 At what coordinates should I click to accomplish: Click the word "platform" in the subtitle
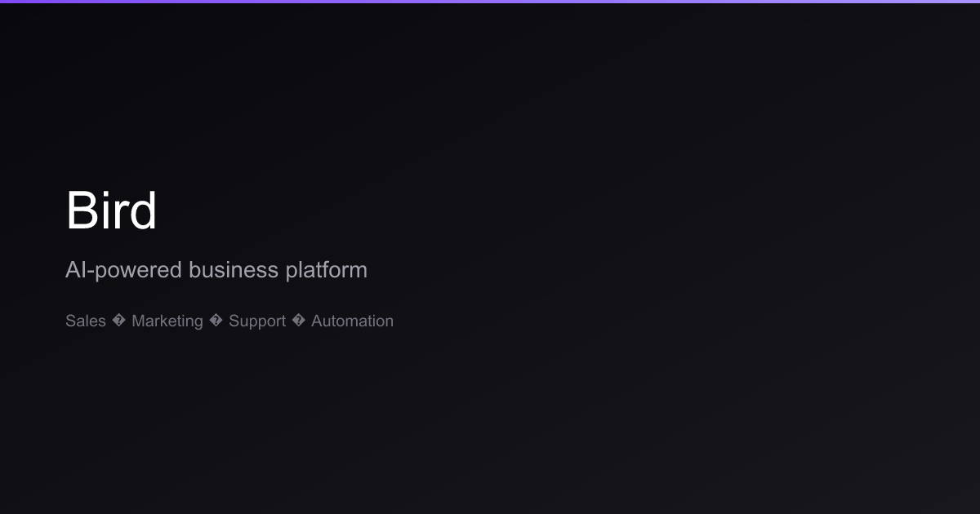click(326, 270)
